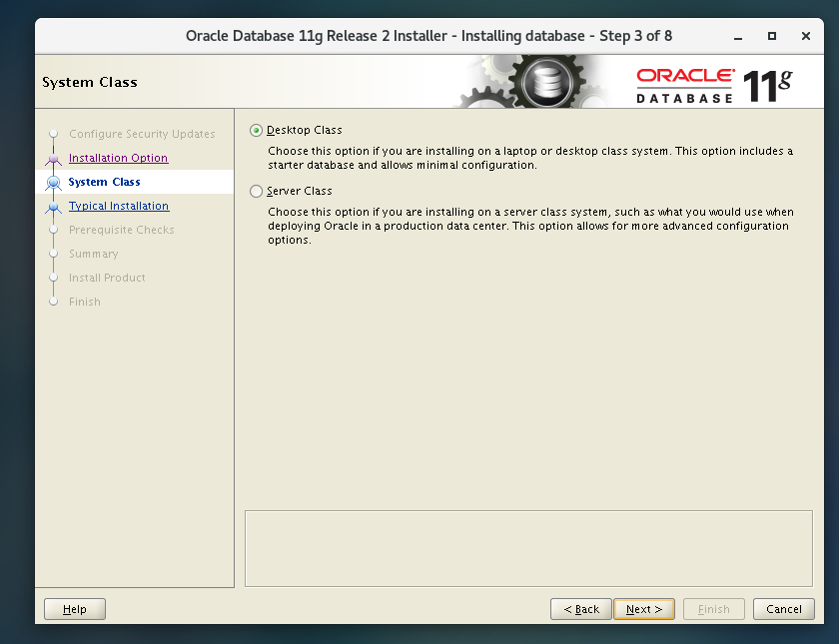Select the Desktop Class radio button

pyautogui.click(x=256, y=131)
